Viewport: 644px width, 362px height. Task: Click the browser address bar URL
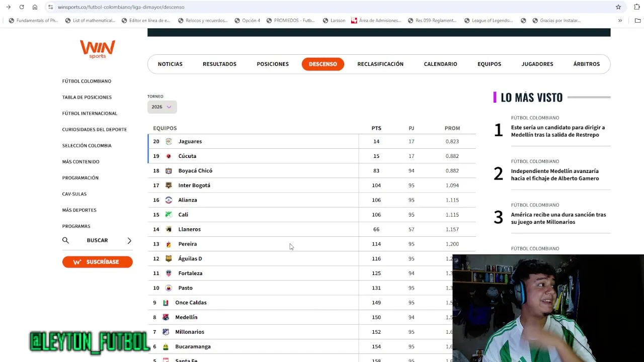point(121,7)
